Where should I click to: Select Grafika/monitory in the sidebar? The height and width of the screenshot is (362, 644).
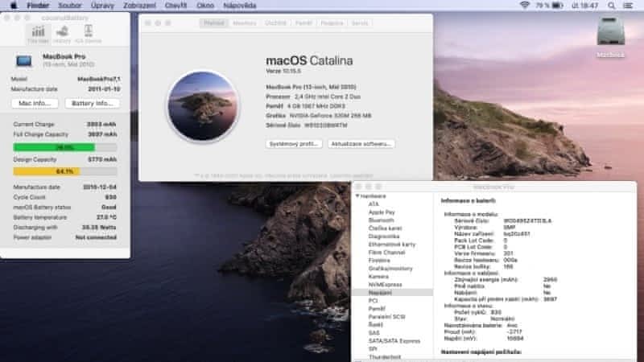point(390,269)
